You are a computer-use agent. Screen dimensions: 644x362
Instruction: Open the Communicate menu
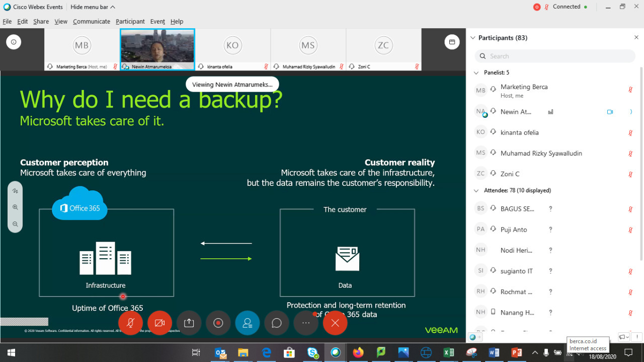91,22
